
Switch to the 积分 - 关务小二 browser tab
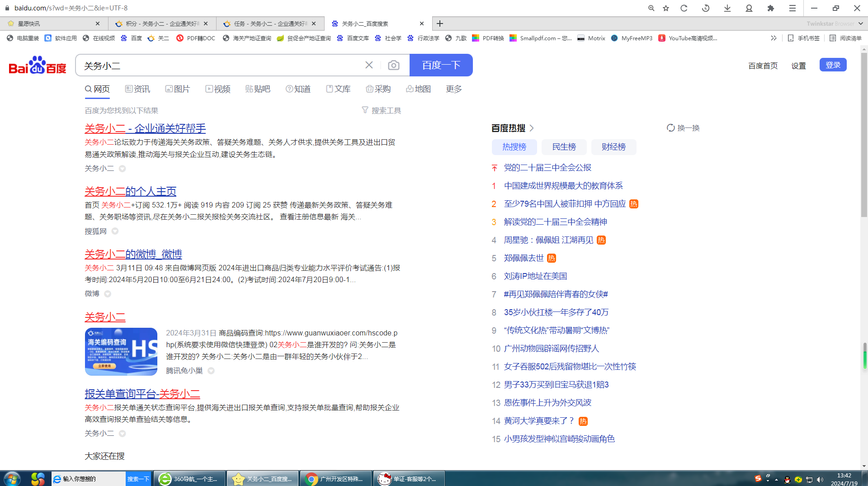tap(162, 24)
